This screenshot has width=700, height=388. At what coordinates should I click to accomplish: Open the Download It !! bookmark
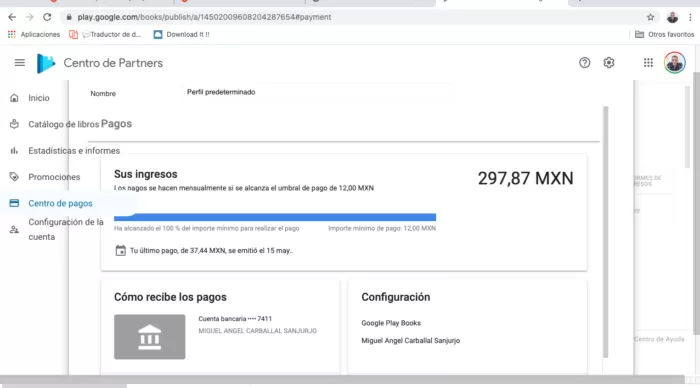coord(182,34)
